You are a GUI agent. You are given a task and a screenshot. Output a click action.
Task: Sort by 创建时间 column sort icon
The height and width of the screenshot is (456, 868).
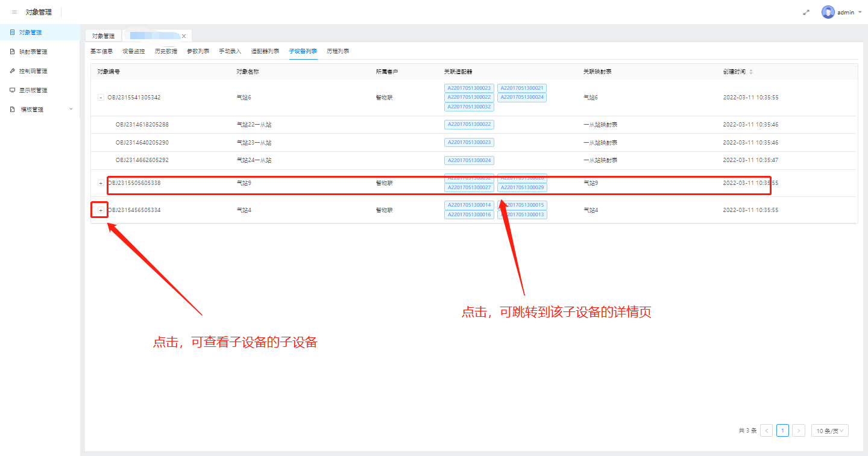750,72
